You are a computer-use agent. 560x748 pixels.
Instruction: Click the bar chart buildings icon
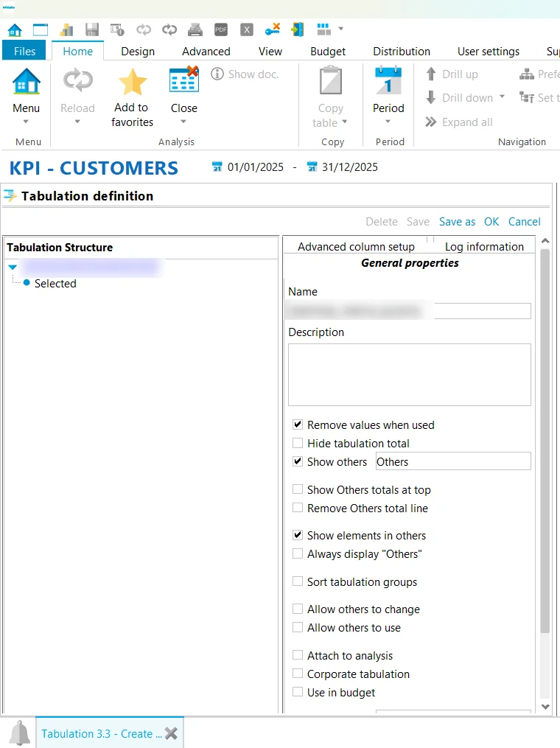click(66, 30)
